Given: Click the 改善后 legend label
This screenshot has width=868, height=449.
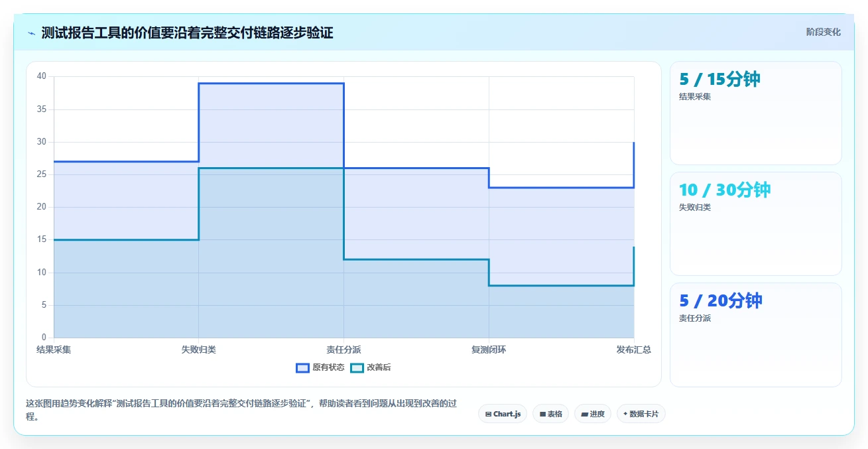Looking at the screenshot, I should click(x=379, y=368).
